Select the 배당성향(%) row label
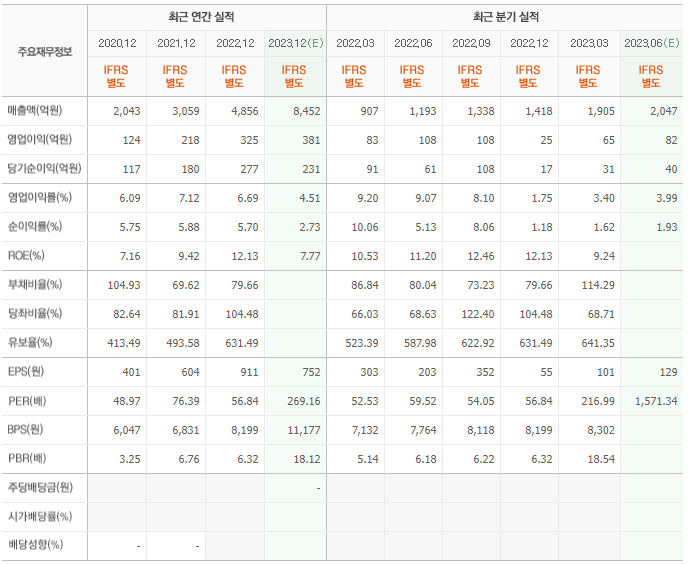The width and height of the screenshot is (688, 564). pyautogui.click(x=35, y=545)
